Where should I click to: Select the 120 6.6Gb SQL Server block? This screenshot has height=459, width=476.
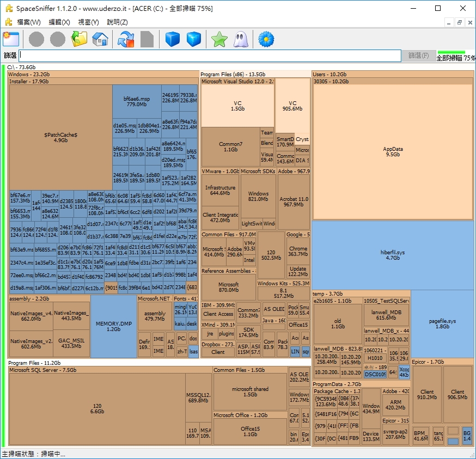click(97, 408)
